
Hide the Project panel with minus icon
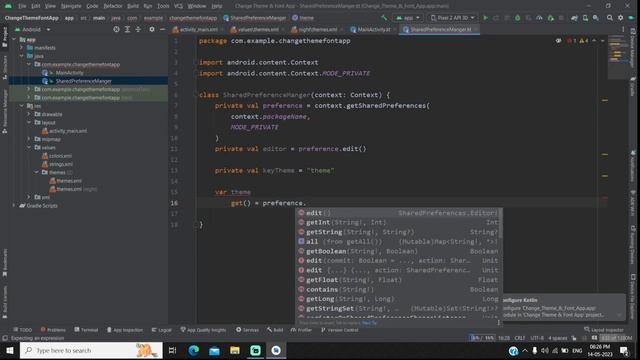click(x=162, y=29)
